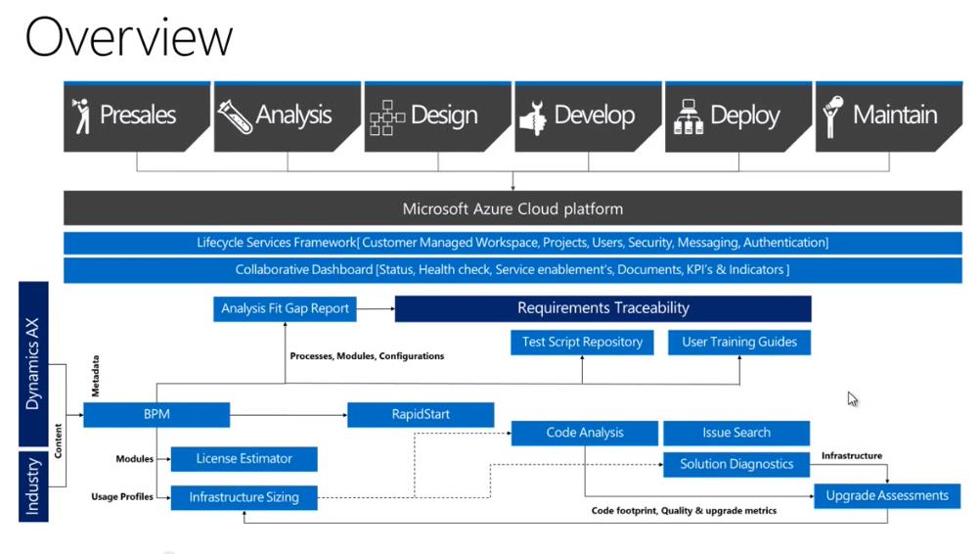
Task: Open the Code Analysis box
Action: [x=584, y=433]
